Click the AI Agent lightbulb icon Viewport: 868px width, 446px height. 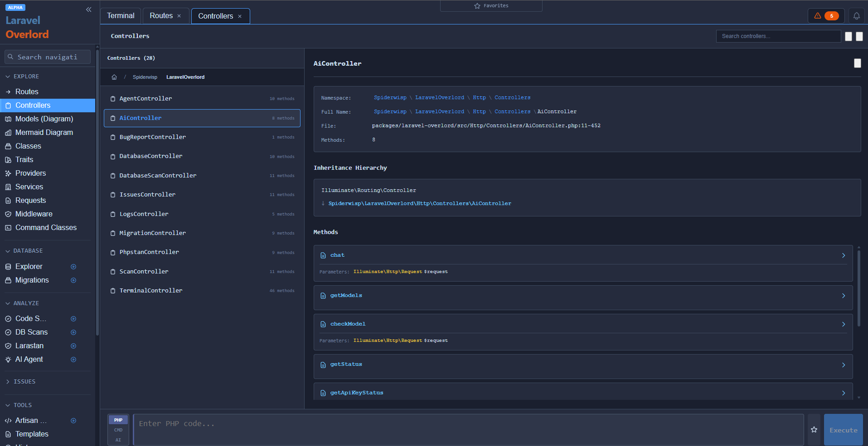pyautogui.click(x=8, y=360)
